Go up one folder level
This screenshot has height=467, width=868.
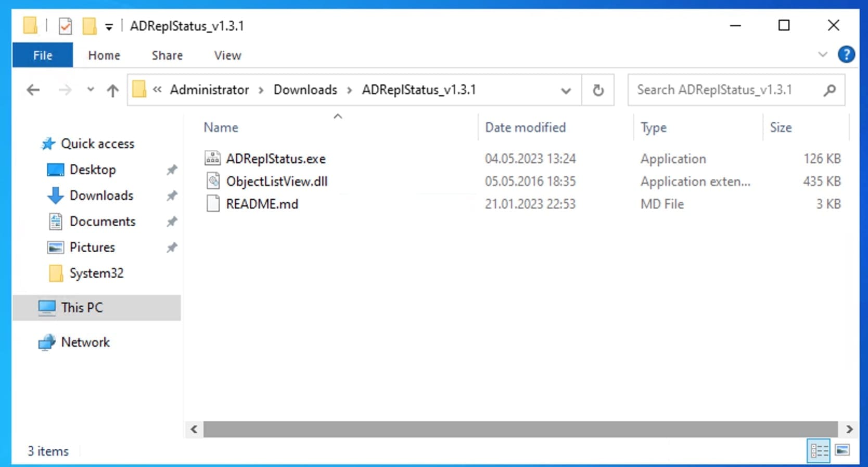click(x=112, y=90)
